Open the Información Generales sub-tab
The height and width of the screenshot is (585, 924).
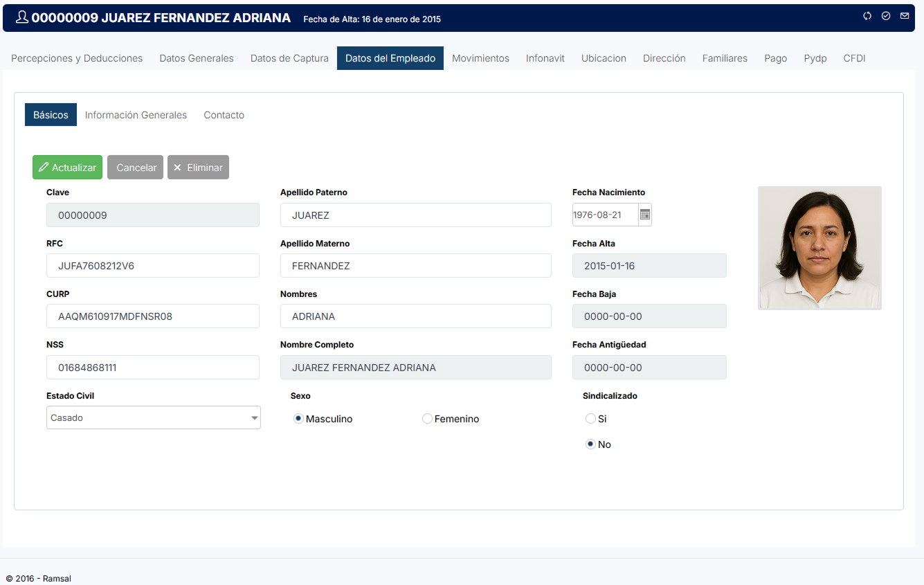(x=136, y=115)
